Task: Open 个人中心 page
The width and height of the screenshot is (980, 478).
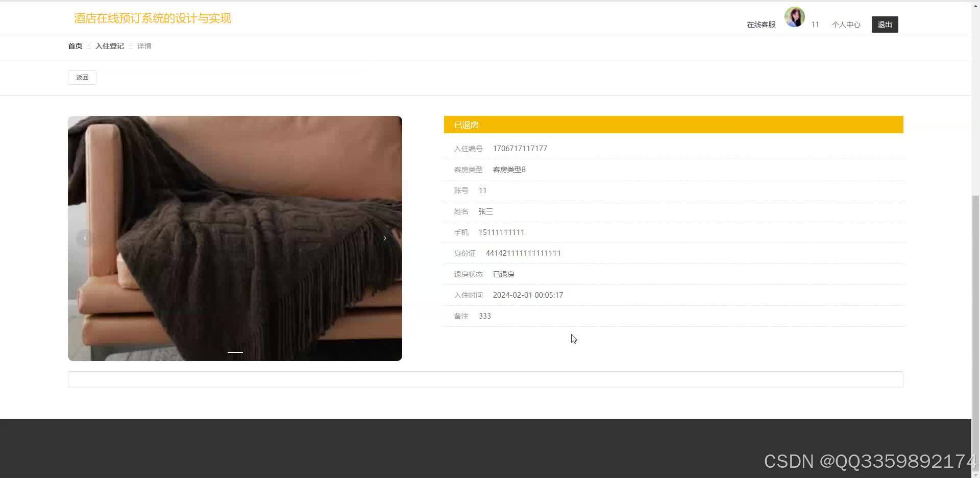Action: (x=846, y=25)
